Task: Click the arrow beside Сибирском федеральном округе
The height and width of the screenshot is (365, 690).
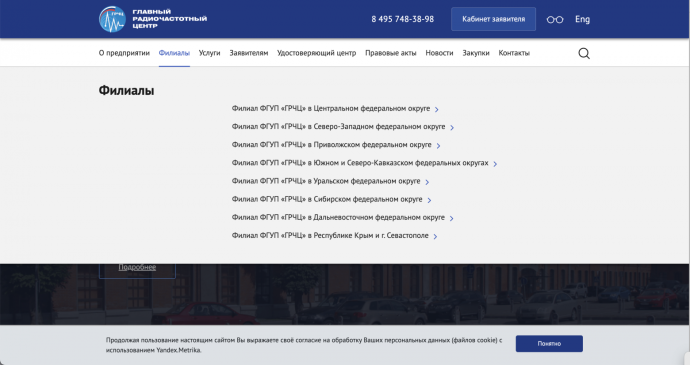Action: click(429, 200)
